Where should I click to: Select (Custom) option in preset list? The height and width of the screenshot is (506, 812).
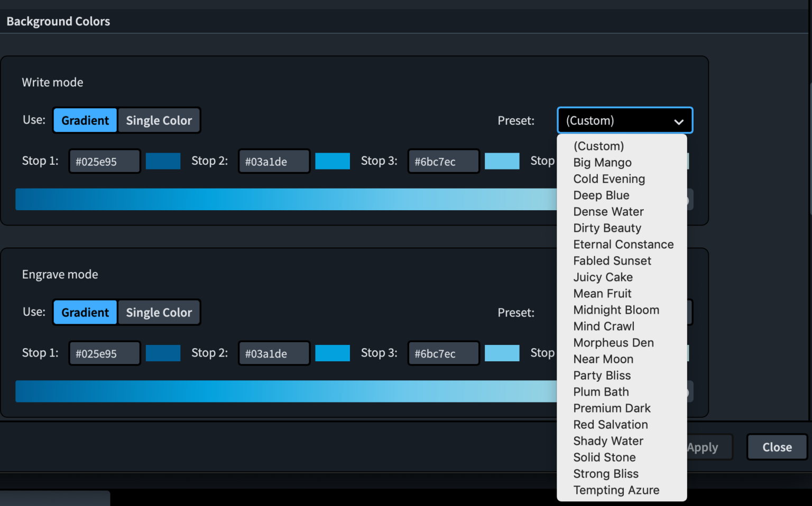[x=598, y=146]
